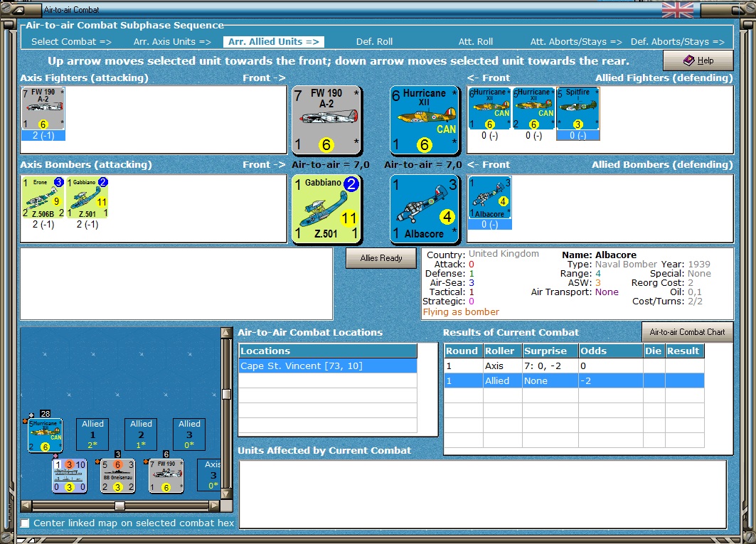This screenshot has width=756, height=544.
Task: Open the Help button
Action: pyautogui.click(x=698, y=60)
